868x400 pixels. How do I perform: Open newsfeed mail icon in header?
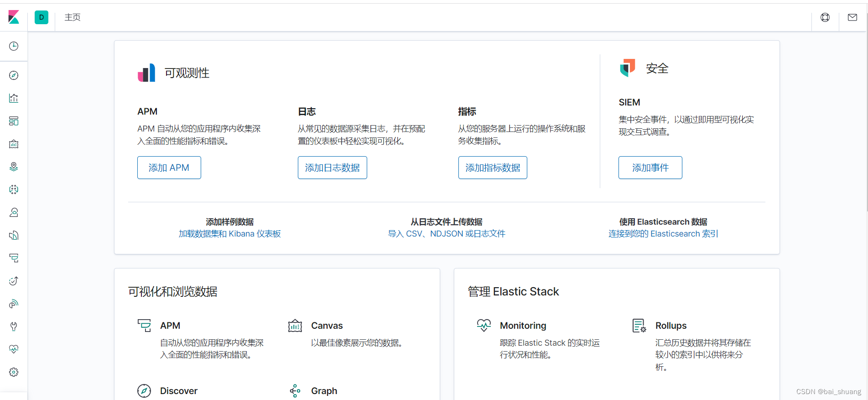click(852, 17)
